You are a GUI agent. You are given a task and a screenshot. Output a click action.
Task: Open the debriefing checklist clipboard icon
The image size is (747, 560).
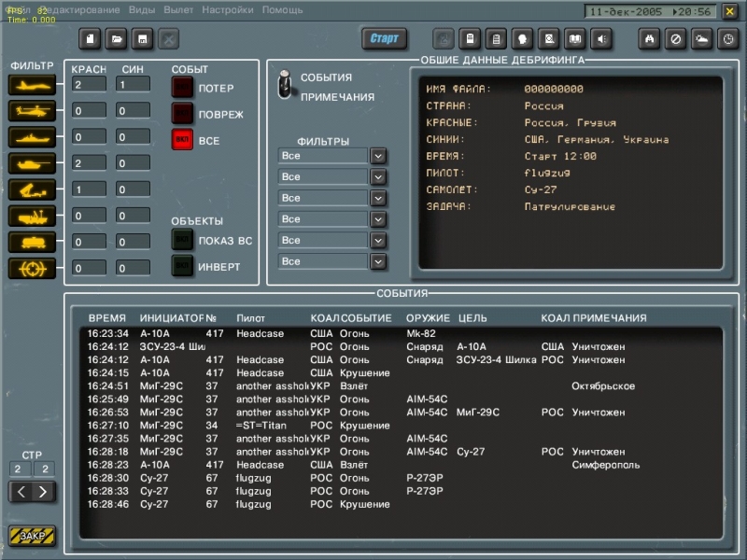click(x=496, y=39)
